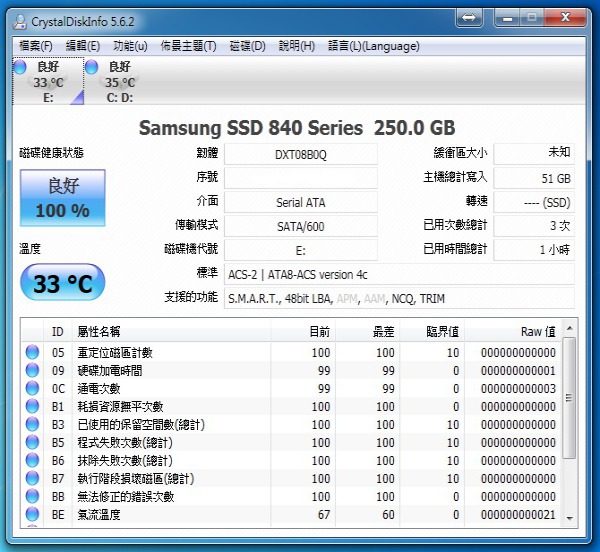Click the attribute list vertical scrollbar thumb
This screenshot has width=600, height=552.
point(569,398)
